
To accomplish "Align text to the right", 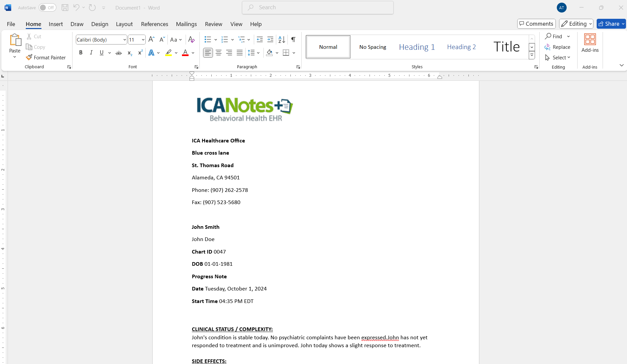I will pos(229,53).
